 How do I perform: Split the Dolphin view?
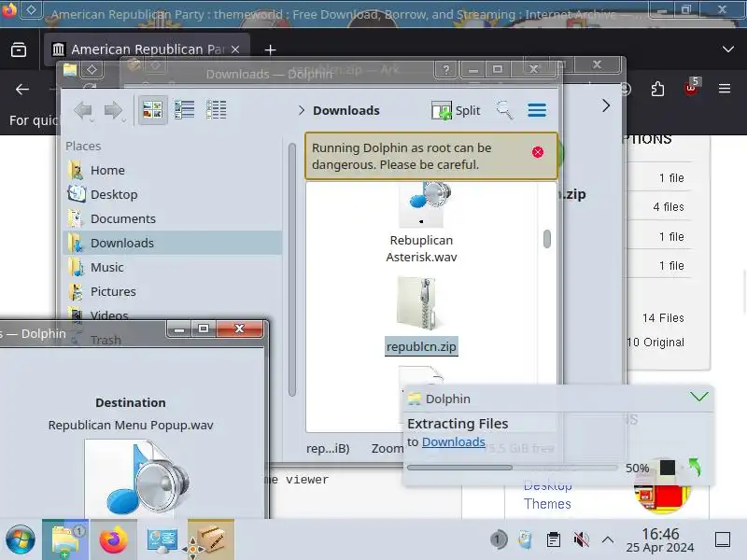(x=456, y=110)
